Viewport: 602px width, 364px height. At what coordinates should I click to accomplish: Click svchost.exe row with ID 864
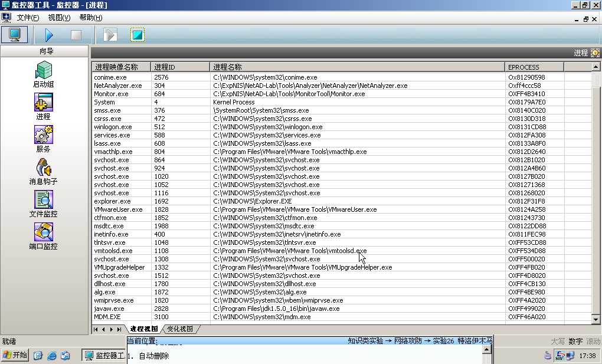(342, 160)
